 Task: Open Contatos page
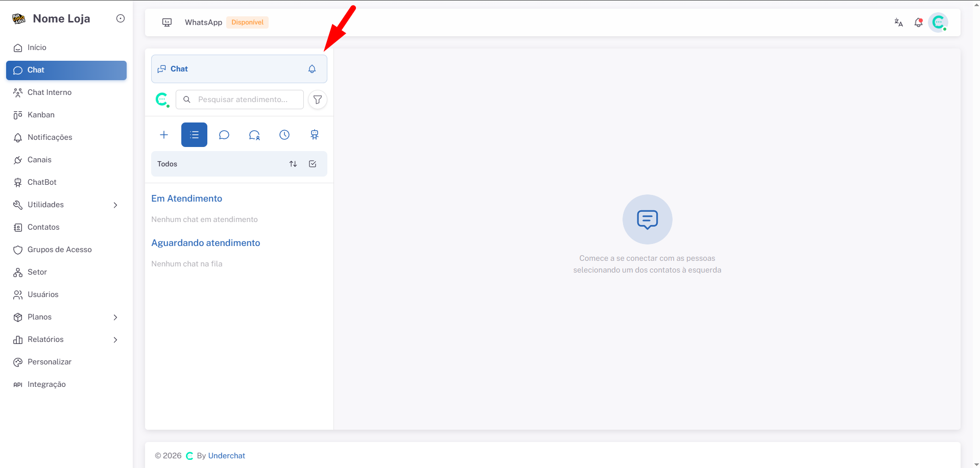[66, 227]
